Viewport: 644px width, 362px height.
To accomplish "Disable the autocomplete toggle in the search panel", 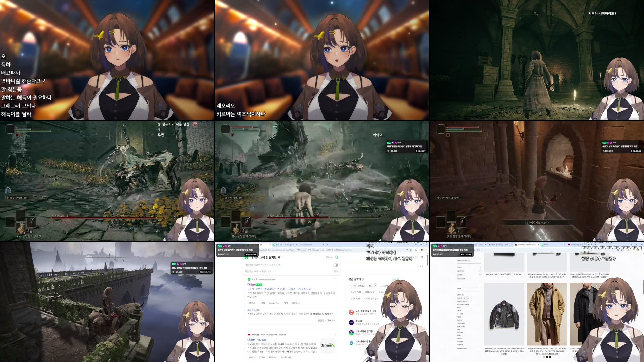I will pyautogui.click(x=335, y=265).
